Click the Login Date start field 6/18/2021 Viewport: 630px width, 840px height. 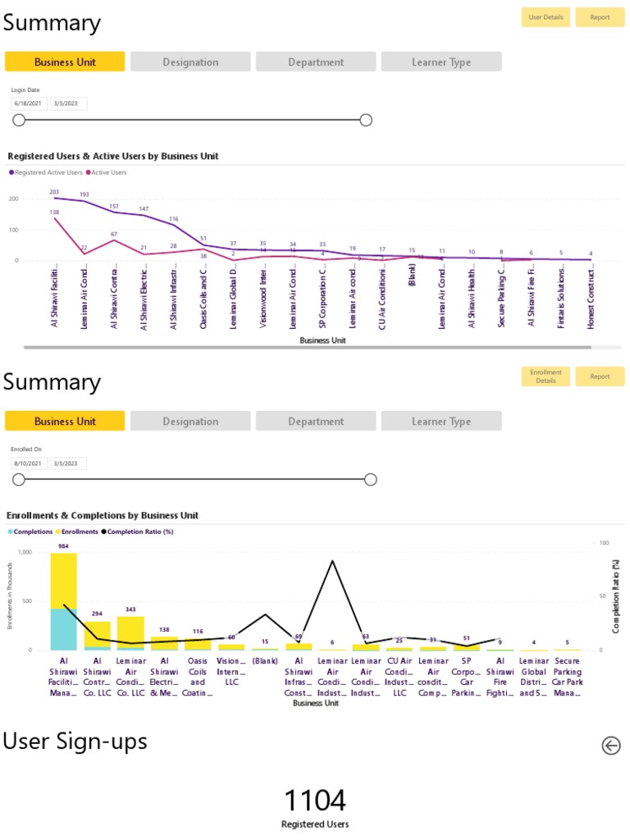click(x=29, y=103)
